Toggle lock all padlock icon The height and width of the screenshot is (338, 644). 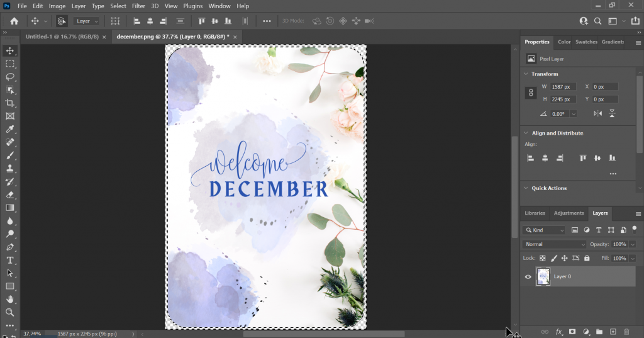pos(587,258)
